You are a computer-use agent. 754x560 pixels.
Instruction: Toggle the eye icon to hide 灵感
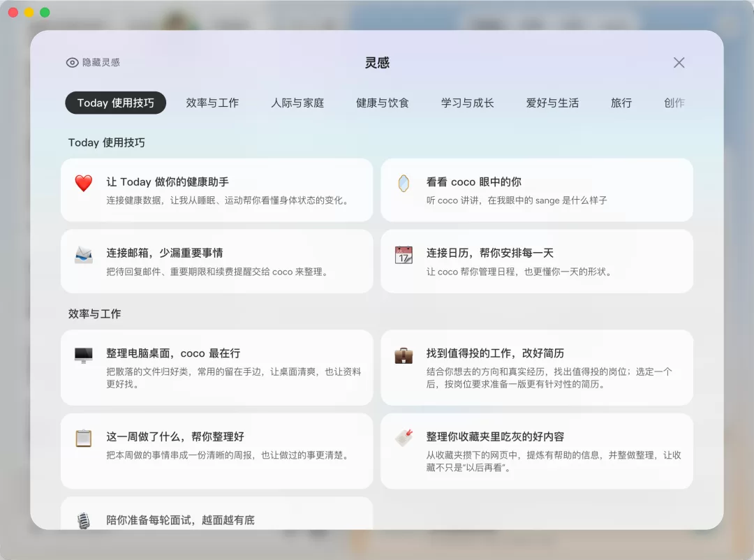(72, 63)
